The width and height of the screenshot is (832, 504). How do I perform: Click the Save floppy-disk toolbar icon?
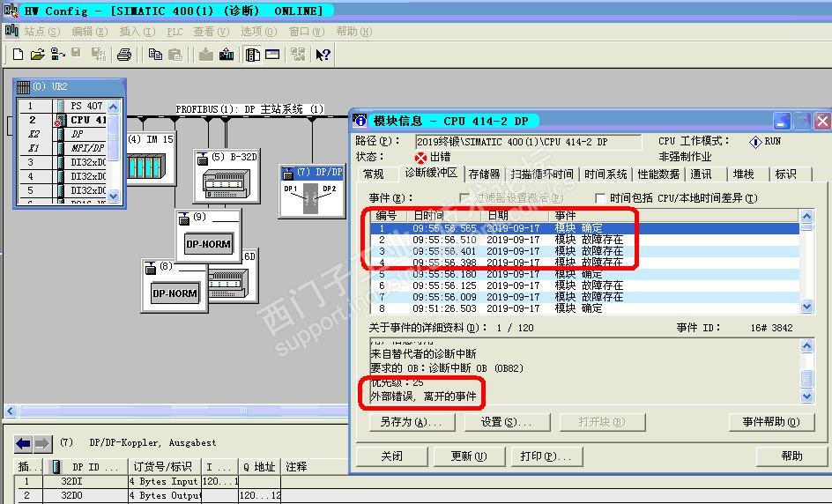tap(77, 53)
